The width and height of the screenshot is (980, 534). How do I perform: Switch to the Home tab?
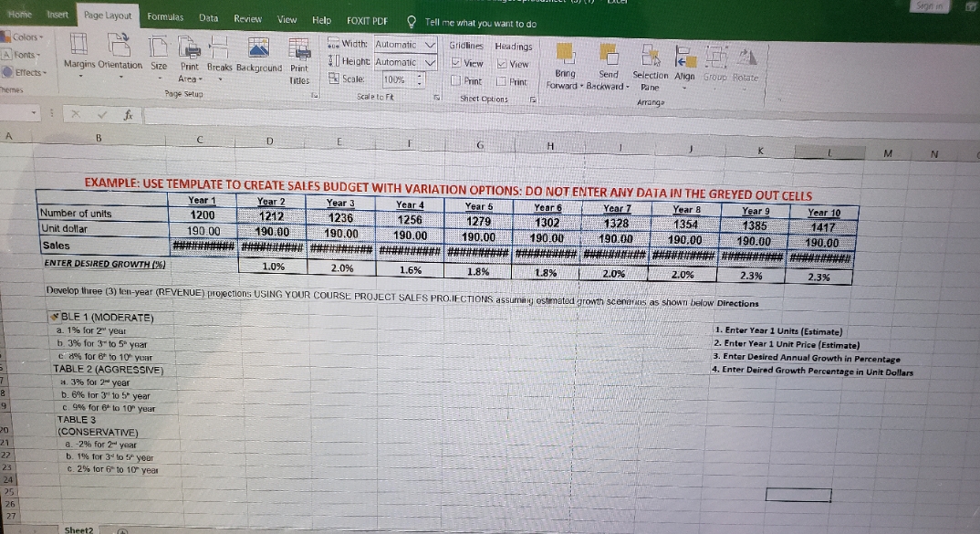(20, 14)
